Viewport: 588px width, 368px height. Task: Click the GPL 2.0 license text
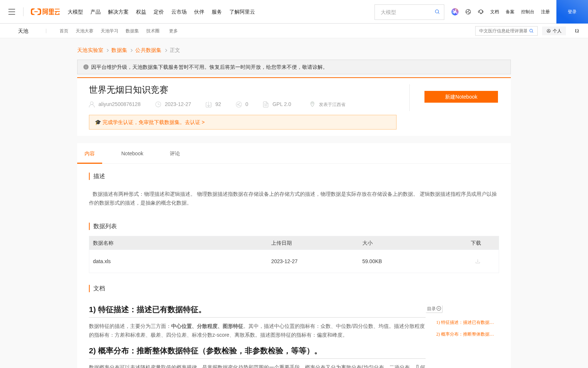(x=282, y=104)
